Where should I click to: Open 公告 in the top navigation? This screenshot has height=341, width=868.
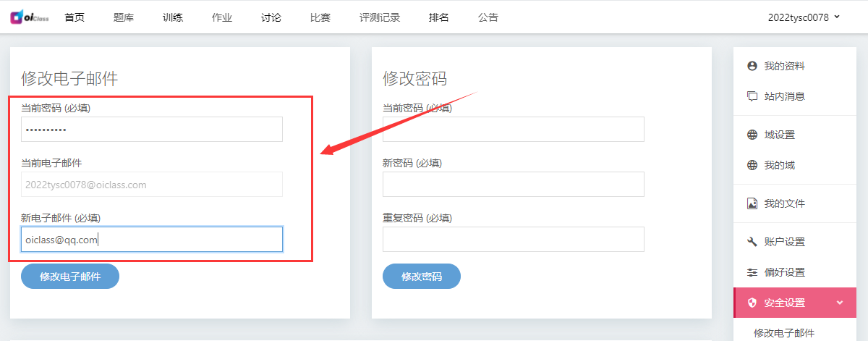[488, 17]
